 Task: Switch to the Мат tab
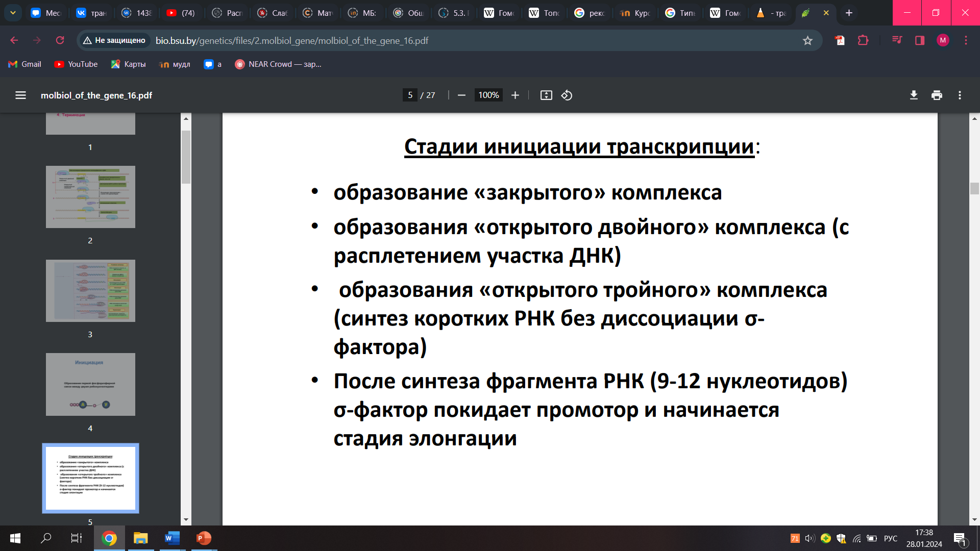pyautogui.click(x=318, y=13)
